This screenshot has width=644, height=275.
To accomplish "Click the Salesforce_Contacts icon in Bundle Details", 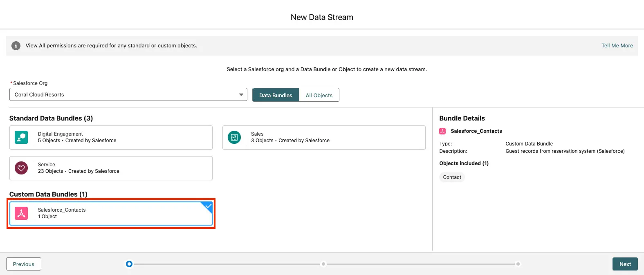I will point(442,131).
